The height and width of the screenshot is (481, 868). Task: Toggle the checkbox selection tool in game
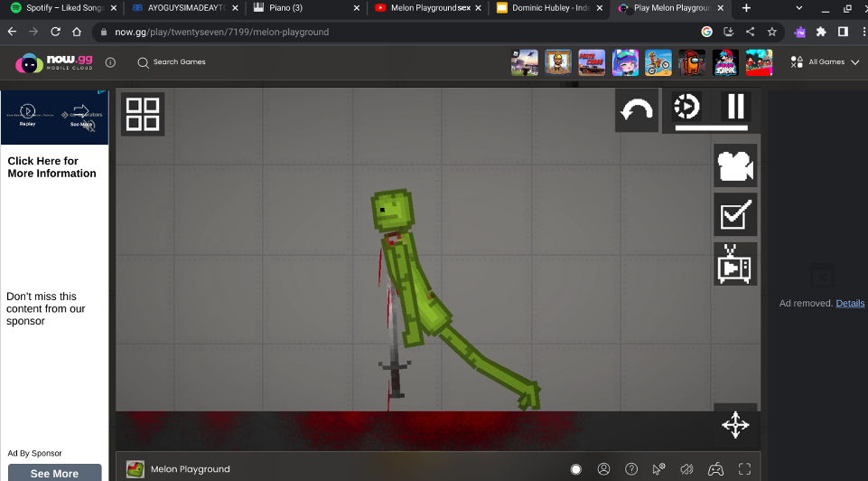[735, 214]
